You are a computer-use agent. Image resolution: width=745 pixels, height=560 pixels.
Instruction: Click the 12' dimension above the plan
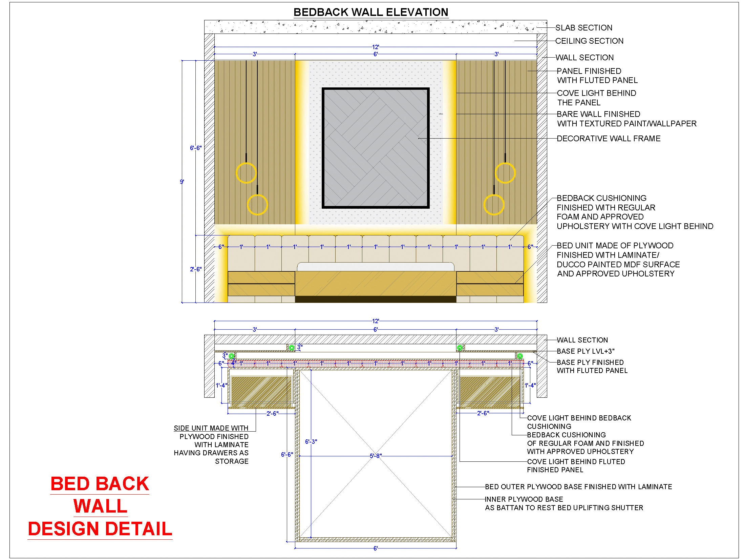pyautogui.click(x=376, y=321)
